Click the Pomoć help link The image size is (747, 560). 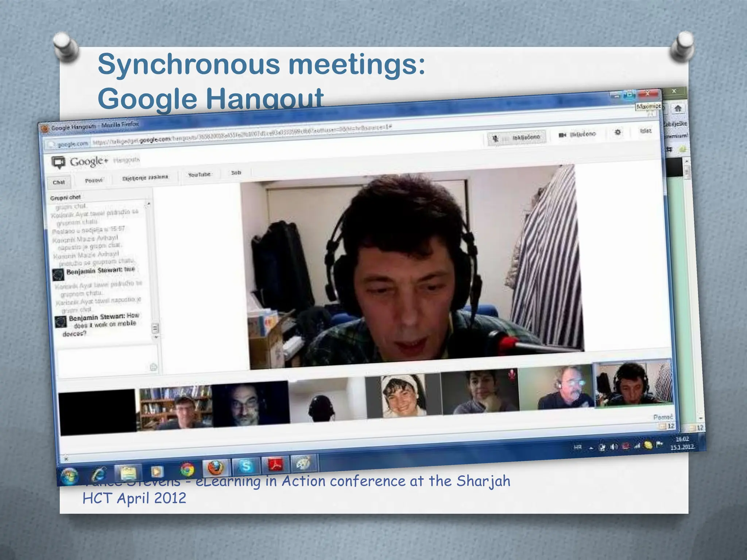pos(663,417)
